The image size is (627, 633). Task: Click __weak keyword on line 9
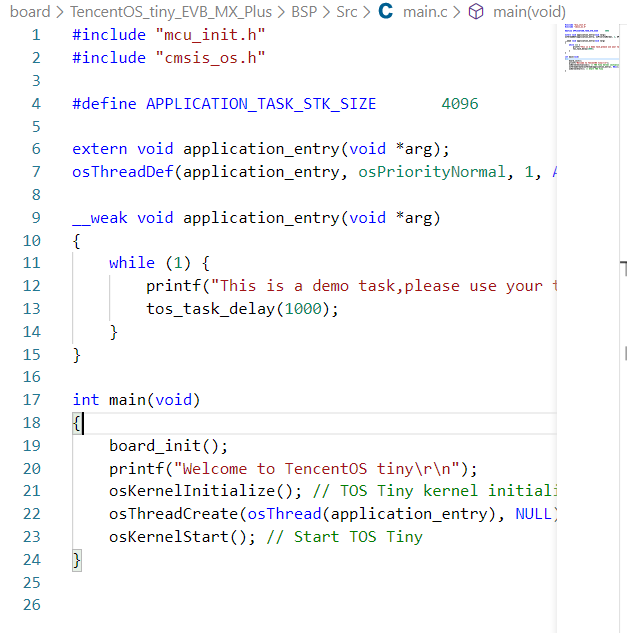(100, 218)
